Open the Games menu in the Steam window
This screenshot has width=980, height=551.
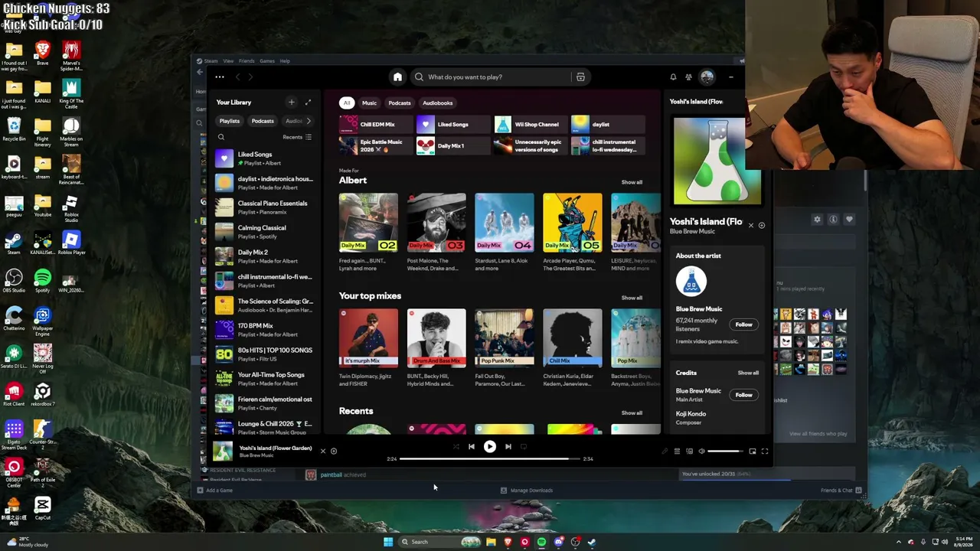pos(267,61)
